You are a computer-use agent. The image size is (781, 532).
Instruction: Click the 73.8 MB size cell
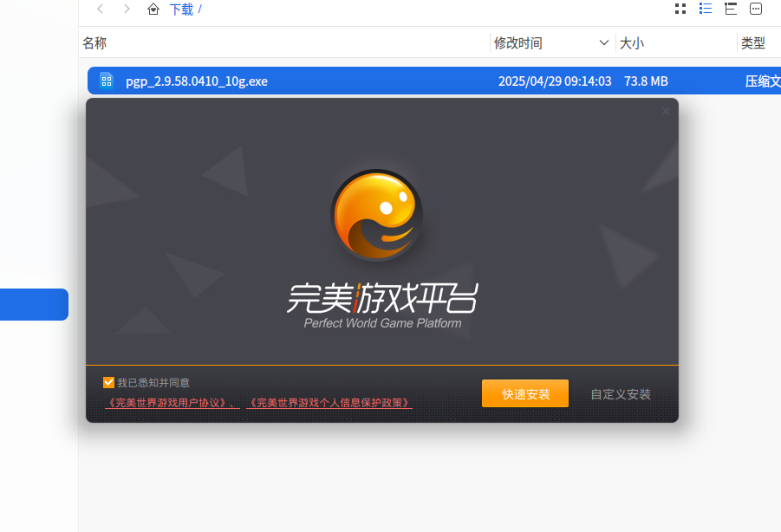point(646,81)
